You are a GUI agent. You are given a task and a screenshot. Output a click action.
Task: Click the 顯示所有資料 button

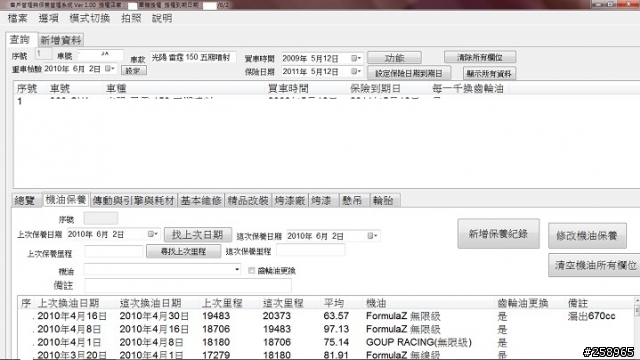click(x=489, y=73)
